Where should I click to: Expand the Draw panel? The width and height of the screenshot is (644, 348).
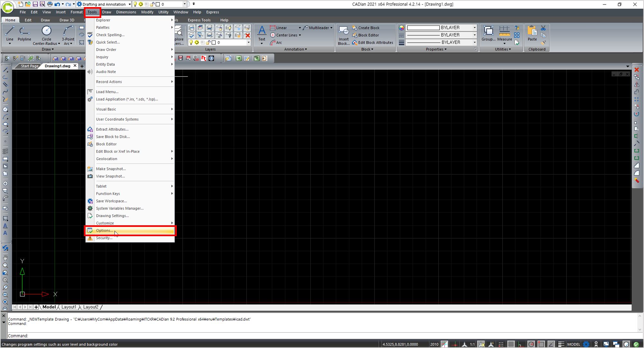click(48, 49)
